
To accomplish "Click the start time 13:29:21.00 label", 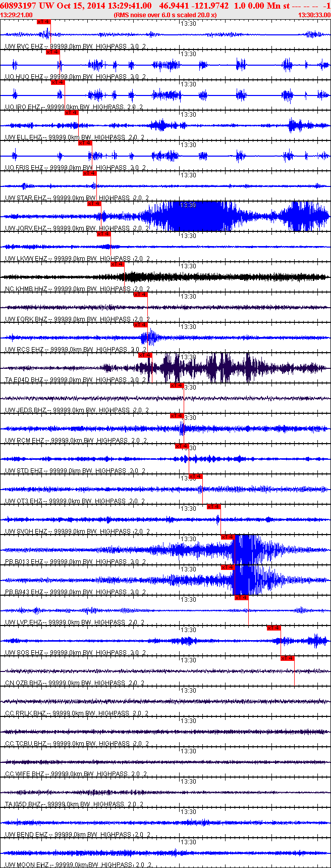I will click(17, 15).
